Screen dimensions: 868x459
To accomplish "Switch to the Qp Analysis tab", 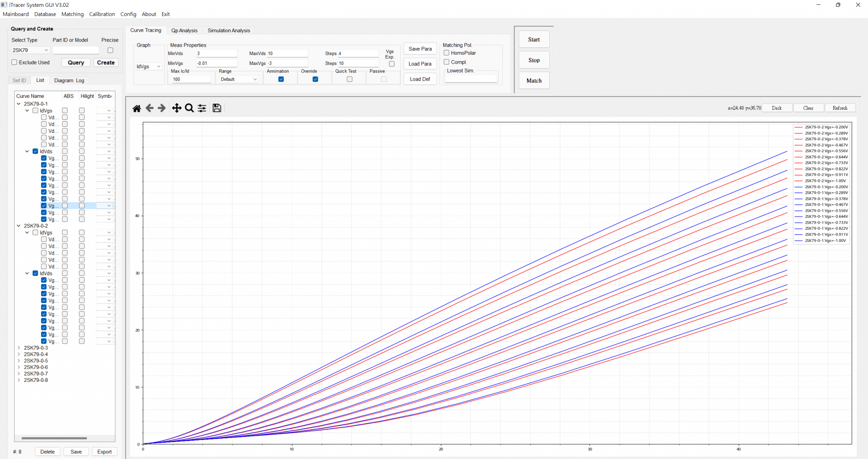I will pos(184,31).
